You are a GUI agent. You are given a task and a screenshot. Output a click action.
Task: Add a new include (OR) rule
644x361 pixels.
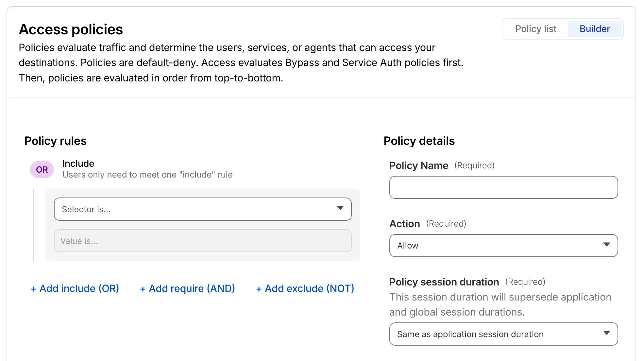click(75, 288)
